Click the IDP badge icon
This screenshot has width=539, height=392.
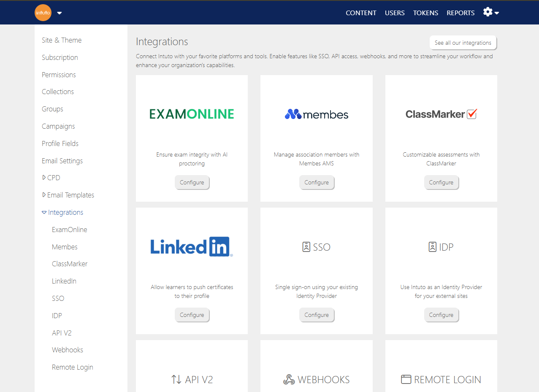pos(432,247)
